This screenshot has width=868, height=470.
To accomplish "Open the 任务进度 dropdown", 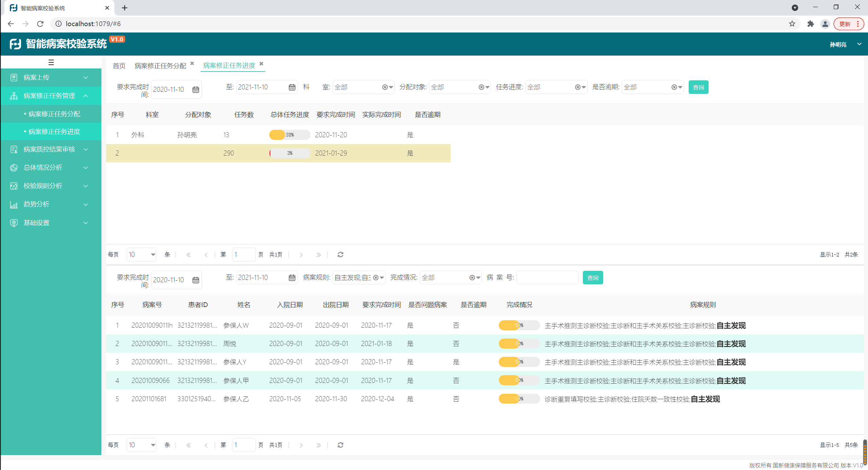I will coord(584,87).
